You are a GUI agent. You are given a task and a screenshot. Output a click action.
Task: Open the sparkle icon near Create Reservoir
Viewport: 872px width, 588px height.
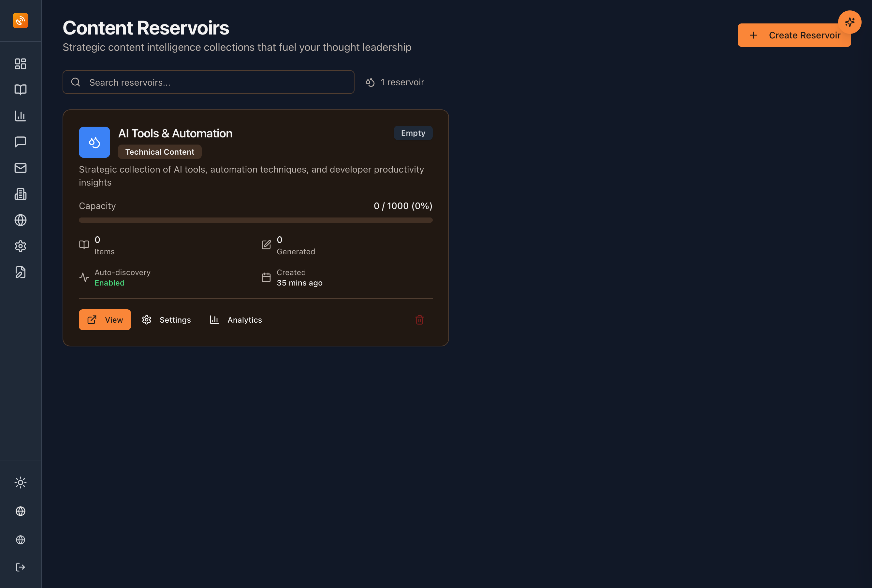pos(850,22)
